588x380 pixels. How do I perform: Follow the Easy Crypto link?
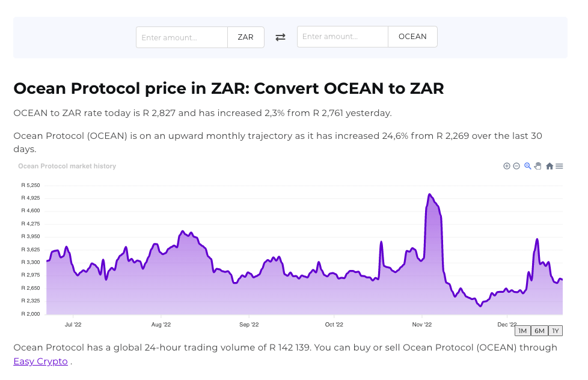tap(40, 361)
